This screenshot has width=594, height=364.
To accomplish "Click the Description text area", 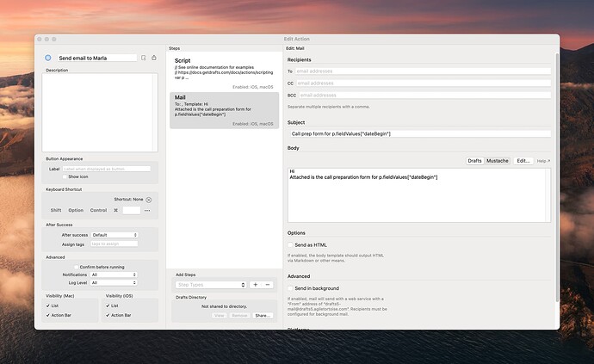I will [100, 113].
